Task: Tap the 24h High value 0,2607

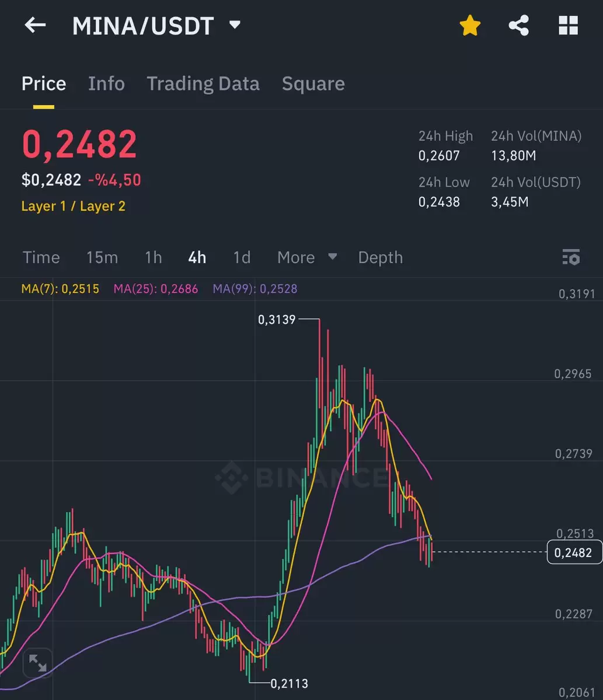Action: (x=439, y=156)
